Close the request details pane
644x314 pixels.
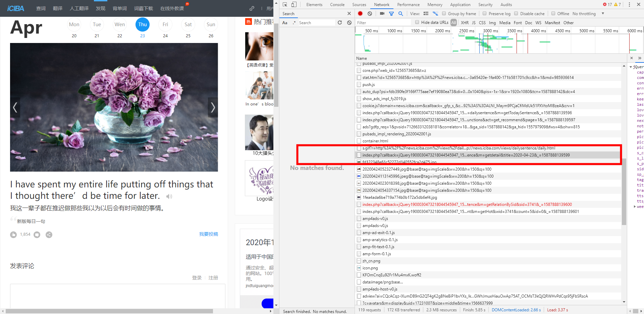point(632,58)
